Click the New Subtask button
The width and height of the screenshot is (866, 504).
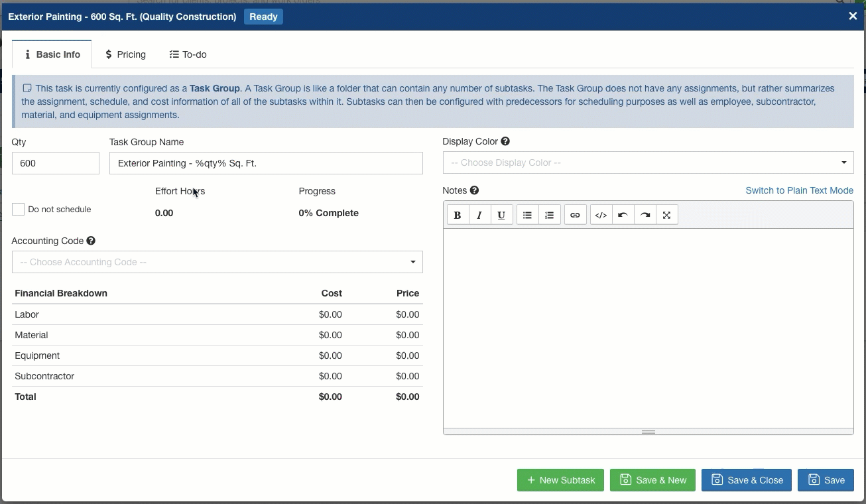pyautogui.click(x=560, y=480)
